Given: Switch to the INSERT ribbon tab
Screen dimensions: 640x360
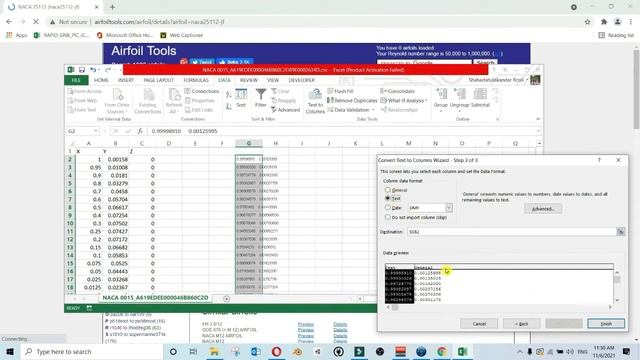Looking at the screenshot, I should point(126,80).
